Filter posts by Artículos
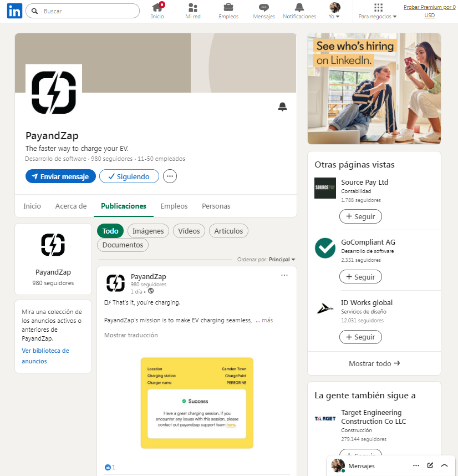 (228, 231)
